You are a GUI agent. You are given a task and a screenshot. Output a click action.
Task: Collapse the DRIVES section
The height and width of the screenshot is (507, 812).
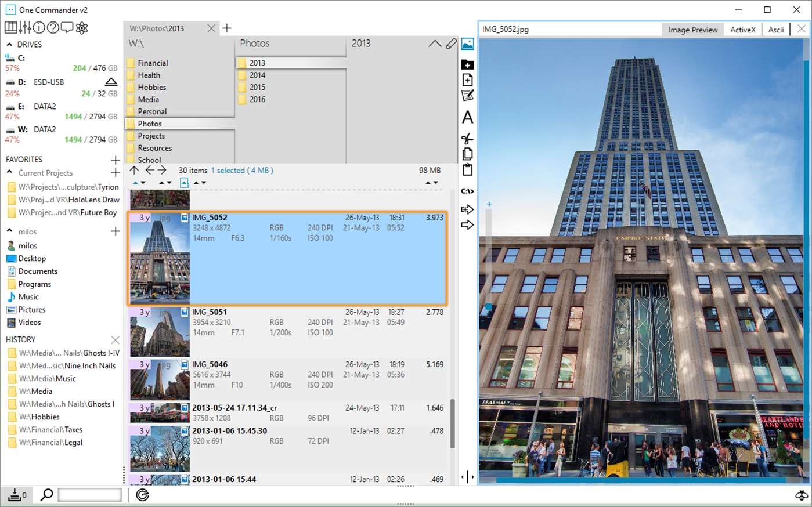9,44
